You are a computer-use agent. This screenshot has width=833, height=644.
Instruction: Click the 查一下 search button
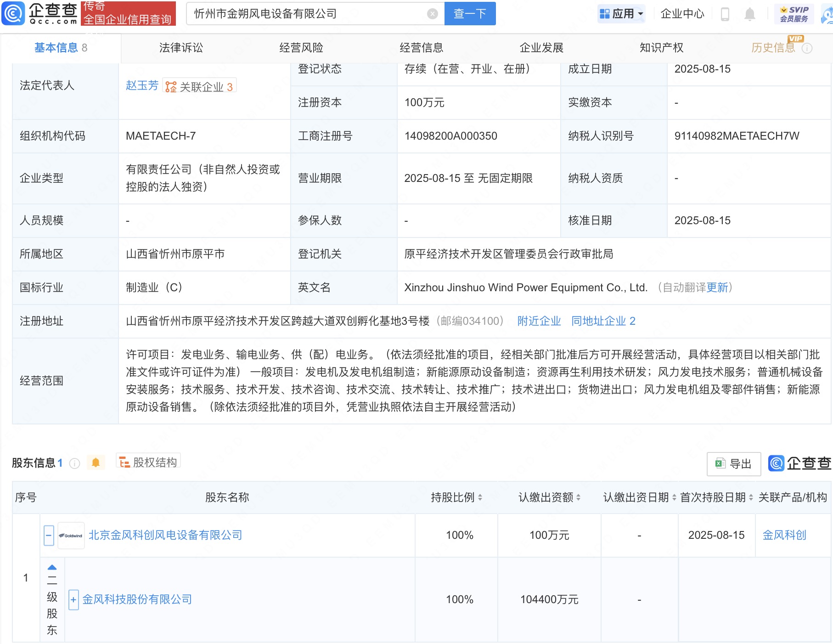(470, 14)
